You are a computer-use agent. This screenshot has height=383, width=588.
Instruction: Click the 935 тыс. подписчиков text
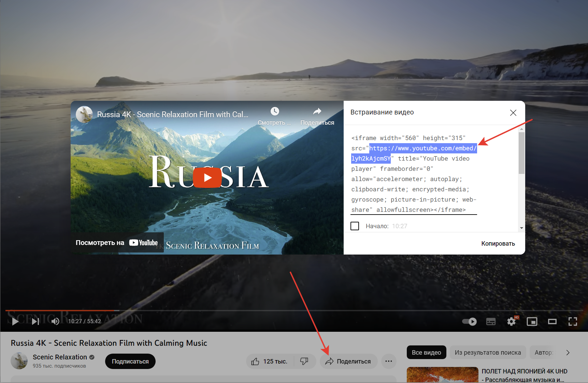pyautogui.click(x=59, y=366)
